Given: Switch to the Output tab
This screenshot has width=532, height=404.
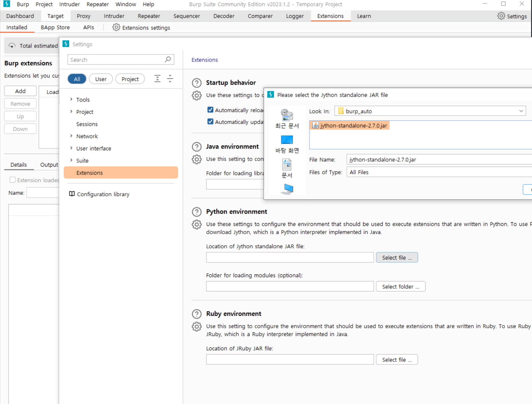Looking at the screenshot, I should coord(49,165).
